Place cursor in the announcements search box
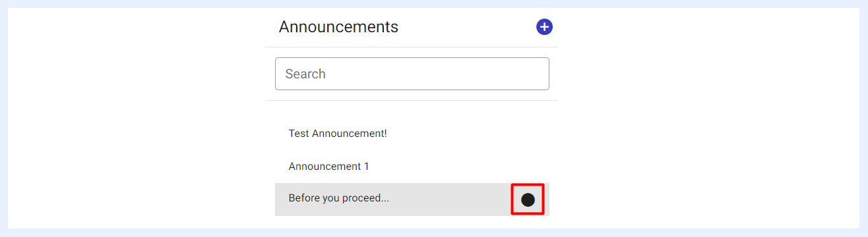This screenshot has height=237, width=868. pyautogui.click(x=412, y=74)
